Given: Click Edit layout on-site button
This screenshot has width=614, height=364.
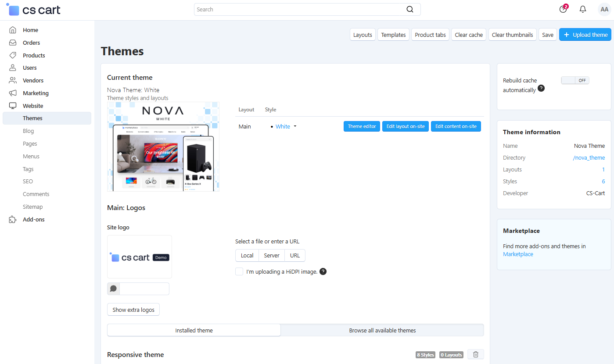Looking at the screenshot, I should (x=406, y=126).
